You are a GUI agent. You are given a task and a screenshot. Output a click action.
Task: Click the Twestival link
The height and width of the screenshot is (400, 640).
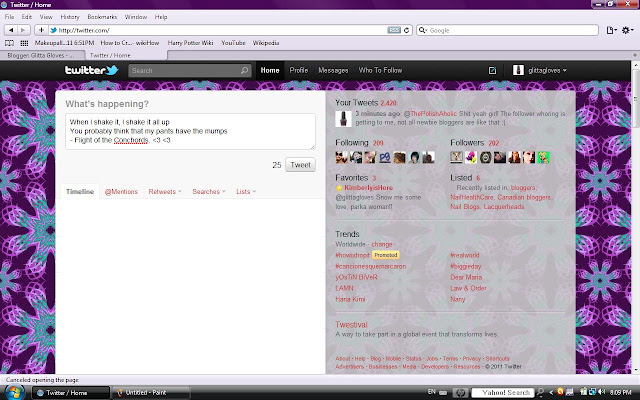[351, 324]
